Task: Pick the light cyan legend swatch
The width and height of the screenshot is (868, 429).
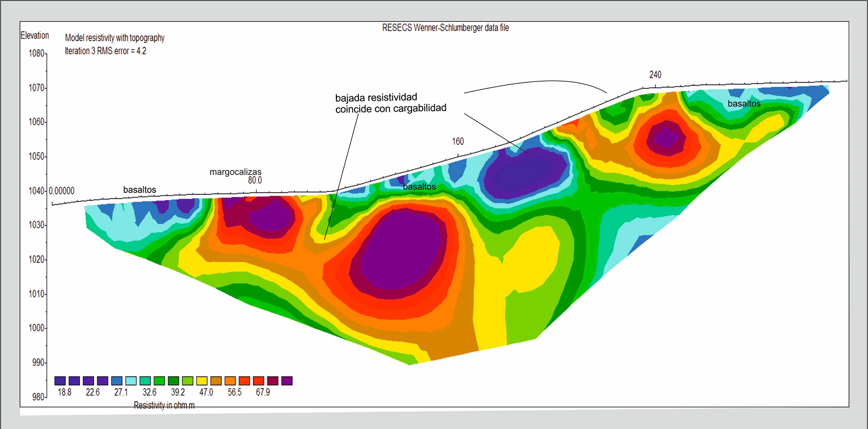Action: [x=131, y=381]
